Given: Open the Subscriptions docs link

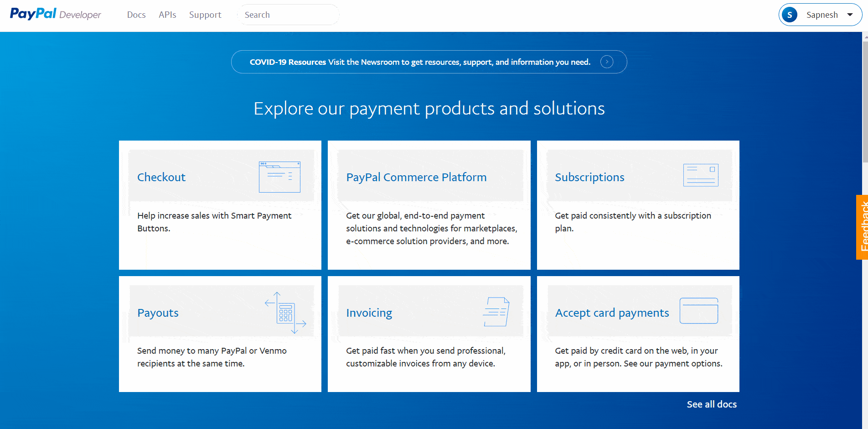Looking at the screenshot, I should [x=589, y=177].
